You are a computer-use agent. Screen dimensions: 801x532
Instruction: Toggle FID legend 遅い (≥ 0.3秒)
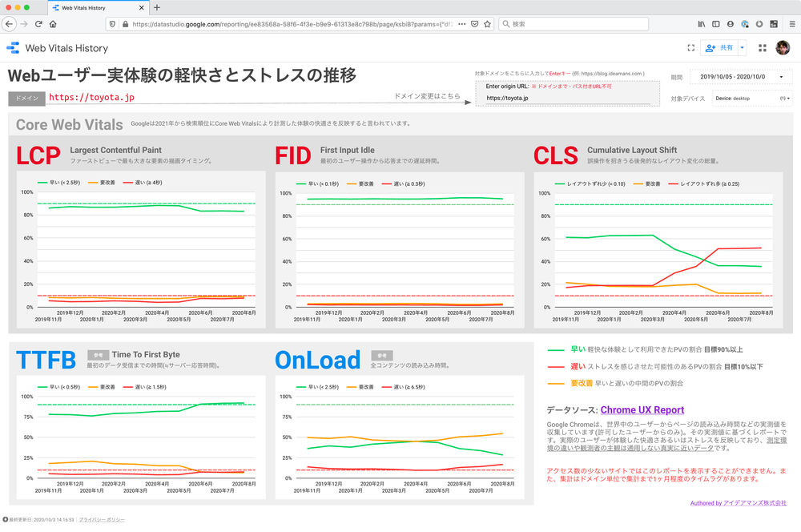click(403, 184)
